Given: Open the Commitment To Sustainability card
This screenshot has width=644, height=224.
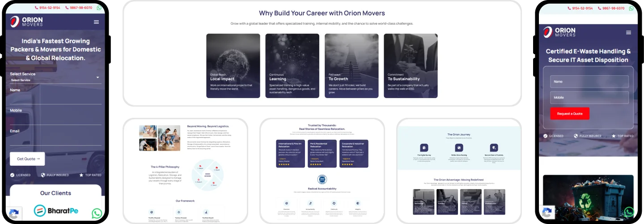Looking at the screenshot, I should [411, 66].
